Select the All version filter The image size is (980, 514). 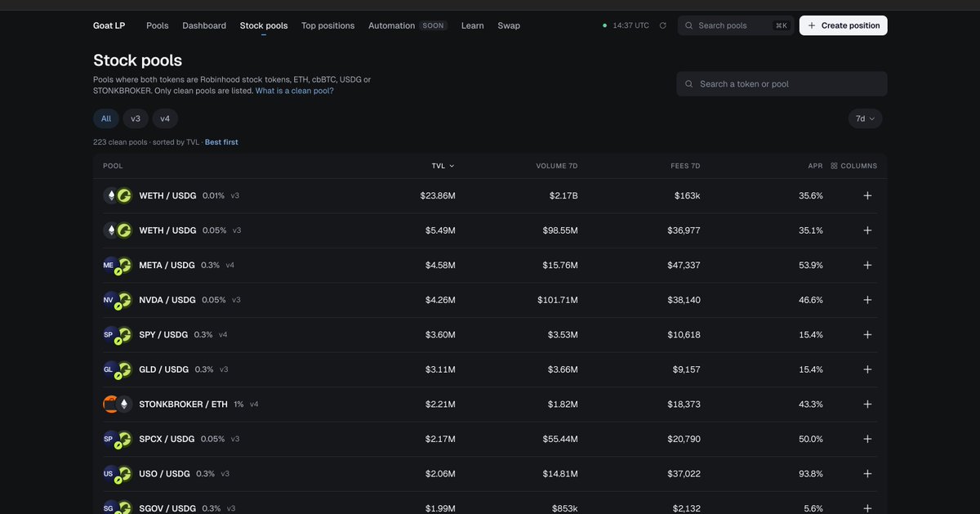tap(106, 118)
